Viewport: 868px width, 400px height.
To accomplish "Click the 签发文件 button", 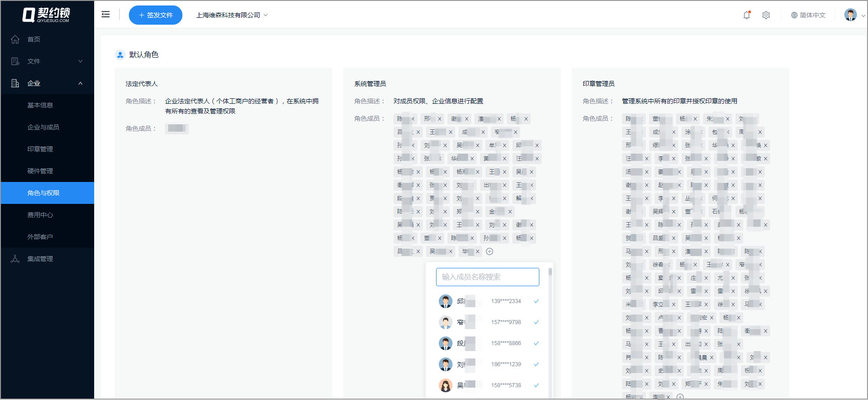I will 155,15.
